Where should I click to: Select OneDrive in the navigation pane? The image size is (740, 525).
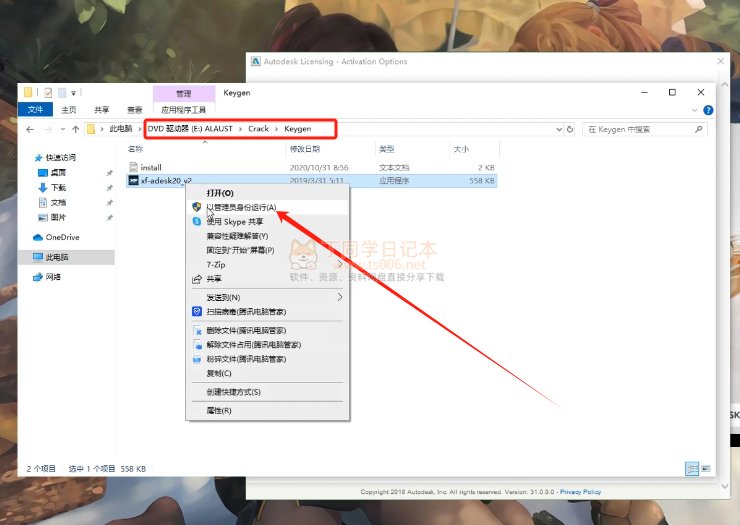(x=62, y=237)
